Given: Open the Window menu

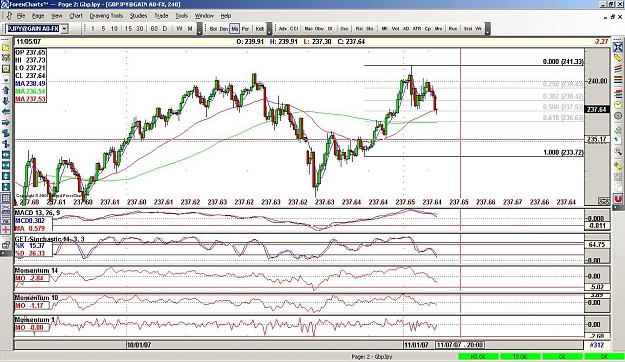Looking at the screenshot, I should pyautogui.click(x=204, y=16).
